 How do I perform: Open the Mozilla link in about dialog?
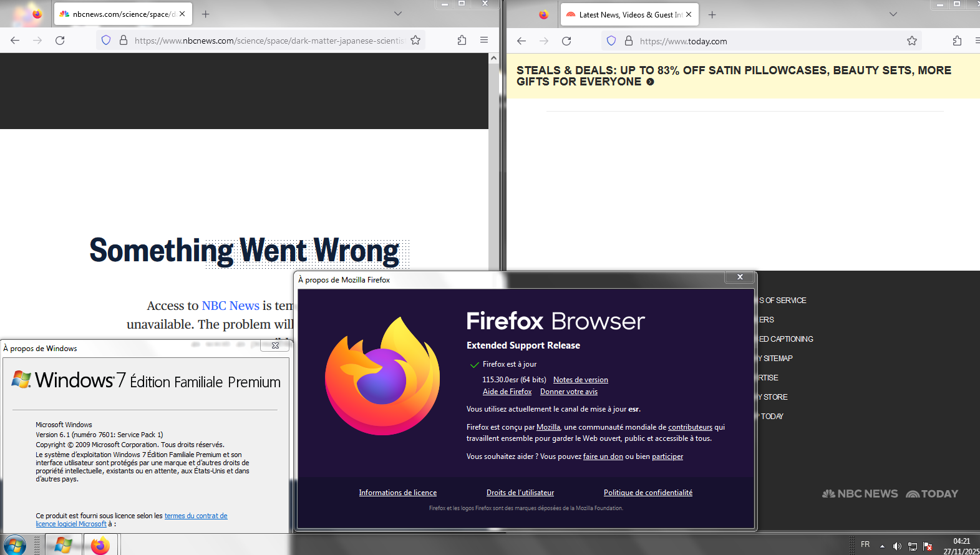[548, 427]
